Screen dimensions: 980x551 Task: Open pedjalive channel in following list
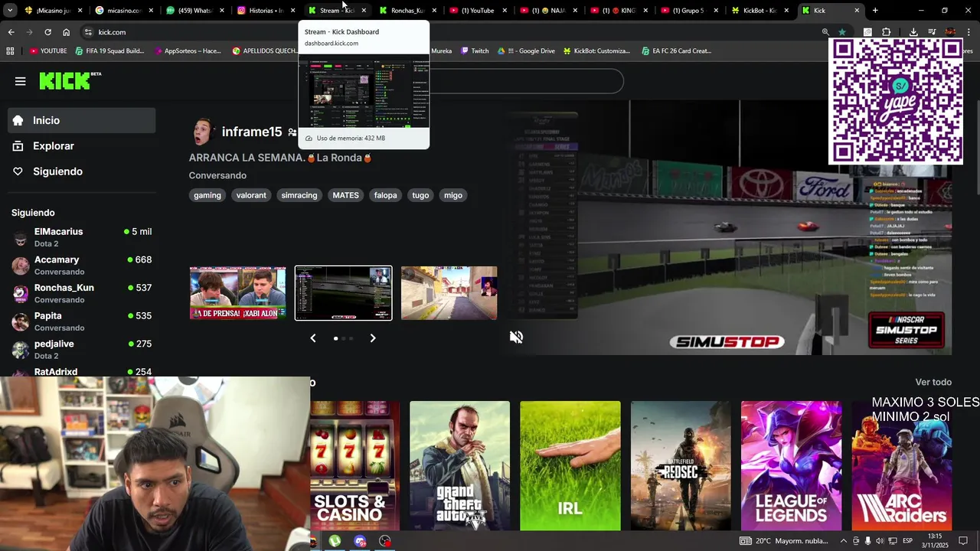pyautogui.click(x=82, y=350)
